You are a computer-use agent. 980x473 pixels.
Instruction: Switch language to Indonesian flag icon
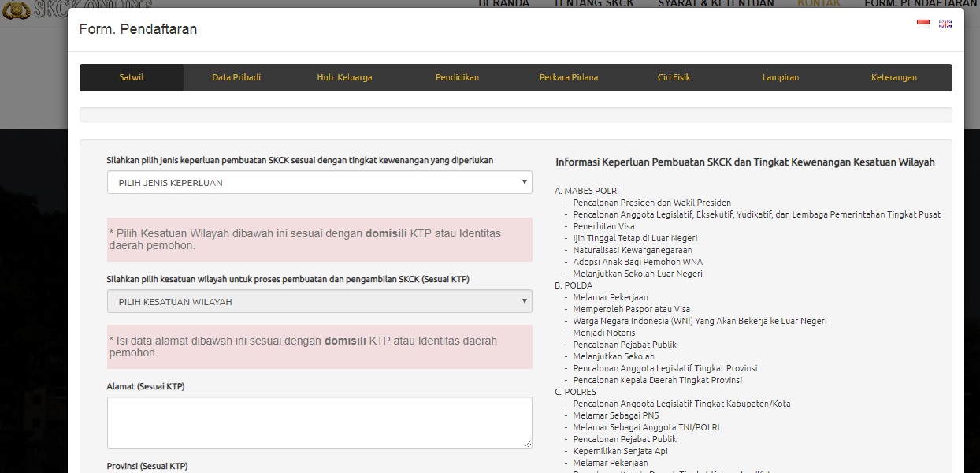923,24
